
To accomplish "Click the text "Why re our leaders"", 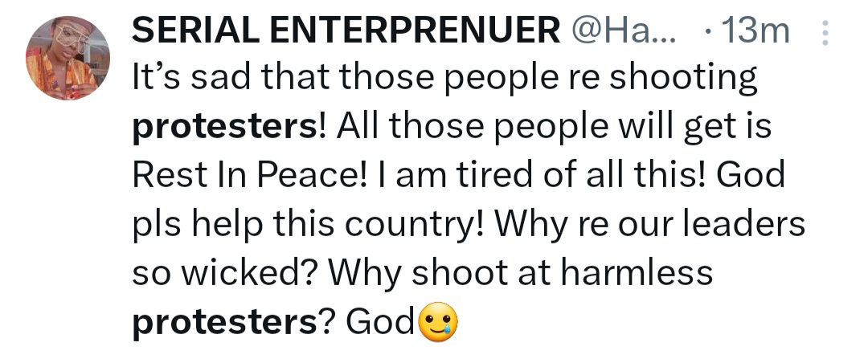I will coord(651,224).
